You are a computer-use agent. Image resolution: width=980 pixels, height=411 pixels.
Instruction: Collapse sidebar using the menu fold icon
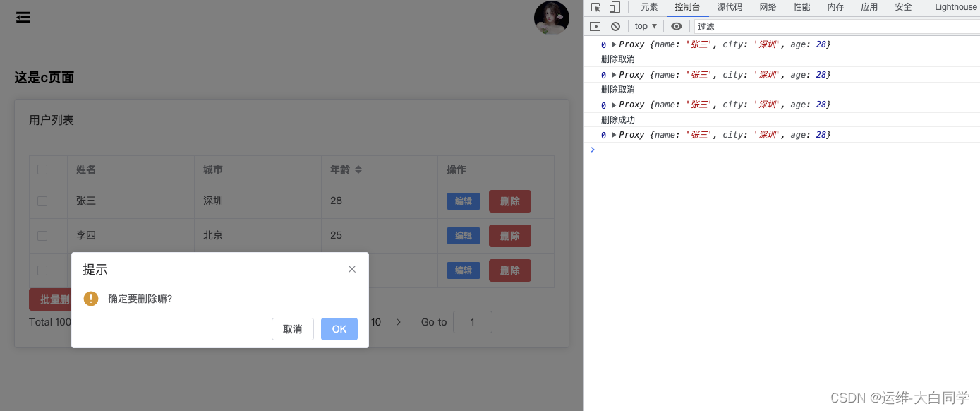tap(23, 18)
